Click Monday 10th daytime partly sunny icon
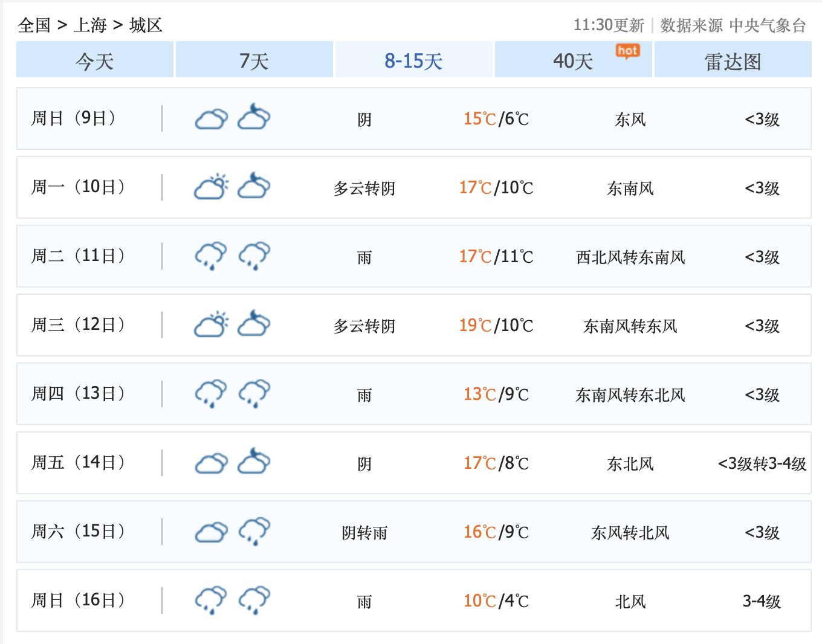Image resolution: width=822 pixels, height=644 pixels. click(211, 187)
